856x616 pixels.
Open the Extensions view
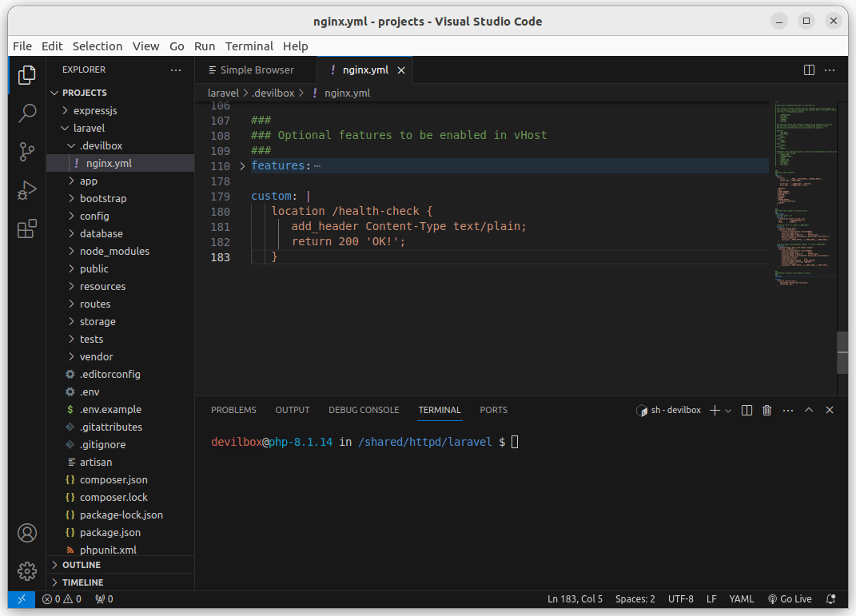click(x=27, y=229)
